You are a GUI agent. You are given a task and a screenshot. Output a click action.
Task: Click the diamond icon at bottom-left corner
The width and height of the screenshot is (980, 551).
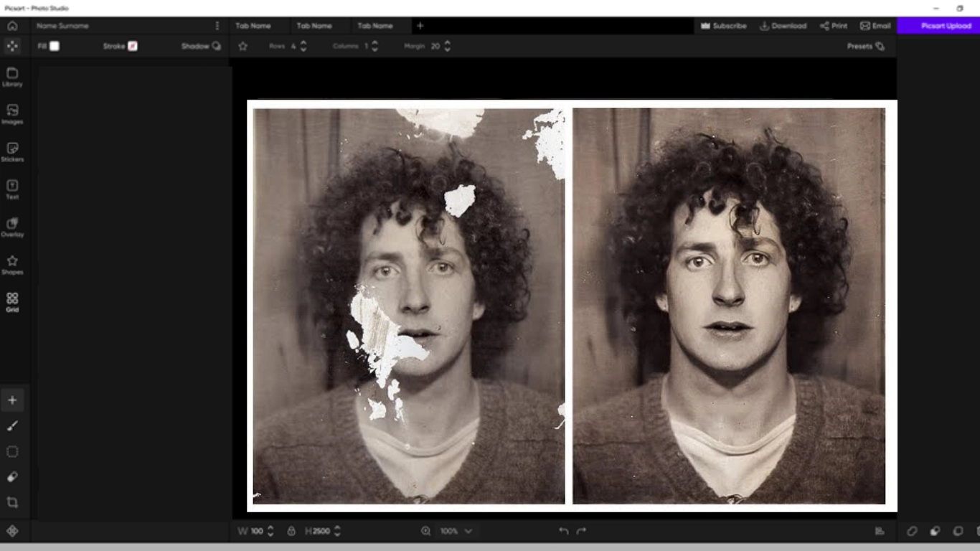click(x=12, y=532)
